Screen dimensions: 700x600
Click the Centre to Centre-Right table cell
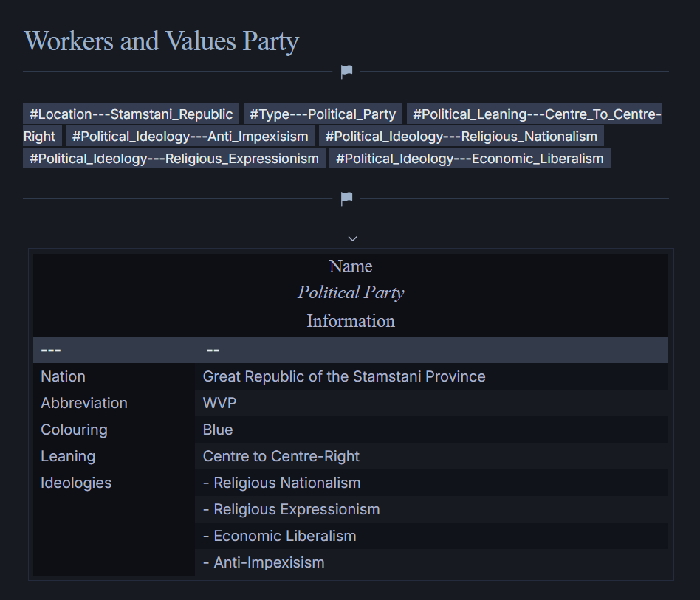pyautogui.click(x=281, y=456)
